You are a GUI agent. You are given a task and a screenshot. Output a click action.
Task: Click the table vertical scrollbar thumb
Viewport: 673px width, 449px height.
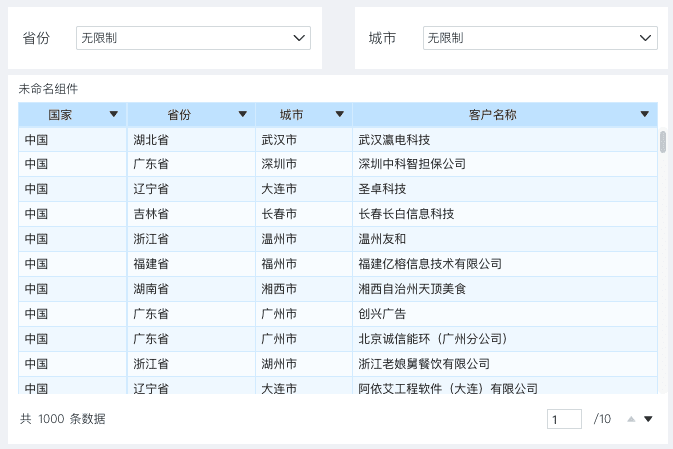tap(663, 141)
